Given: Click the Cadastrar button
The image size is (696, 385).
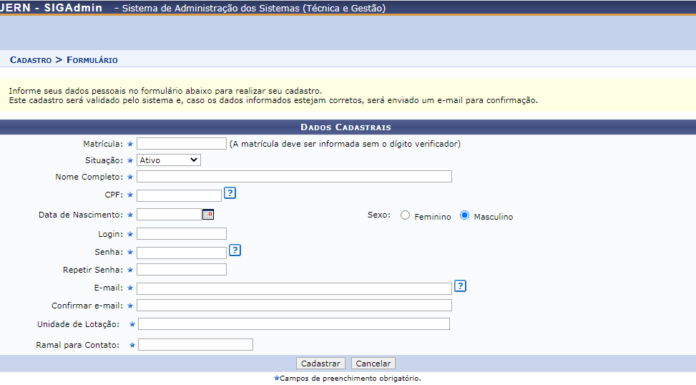Looking at the screenshot, I should pyautogui.click(x=320, y=363).
